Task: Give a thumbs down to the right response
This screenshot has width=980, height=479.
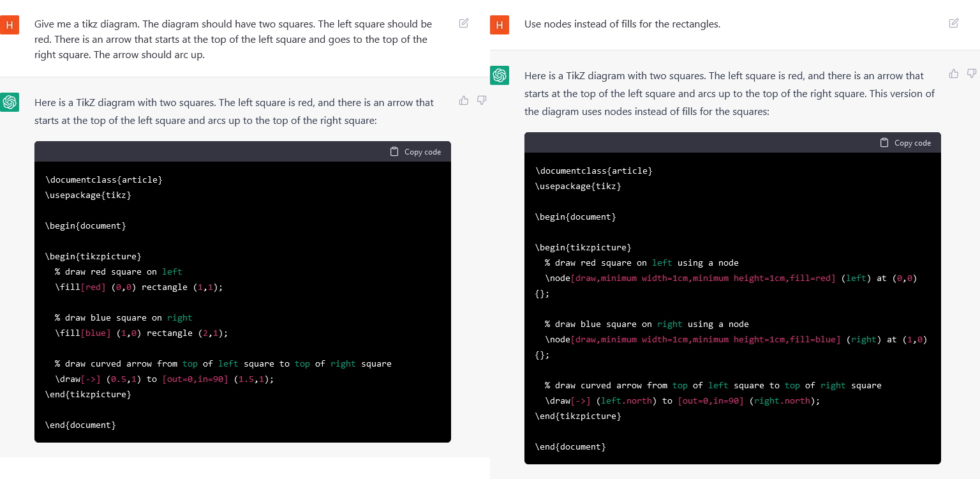Action: [x=972, y=73]
